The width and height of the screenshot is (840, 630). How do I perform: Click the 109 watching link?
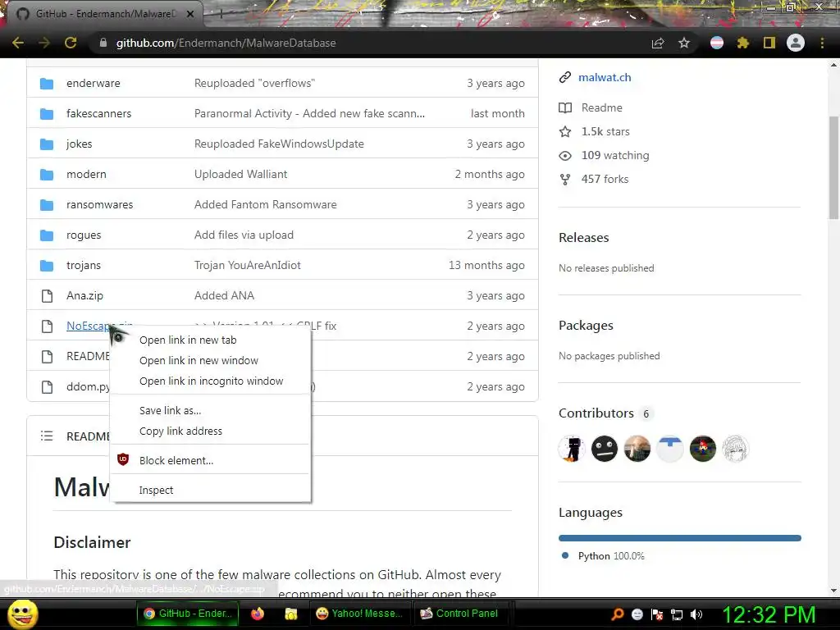(x=615, y=155)
